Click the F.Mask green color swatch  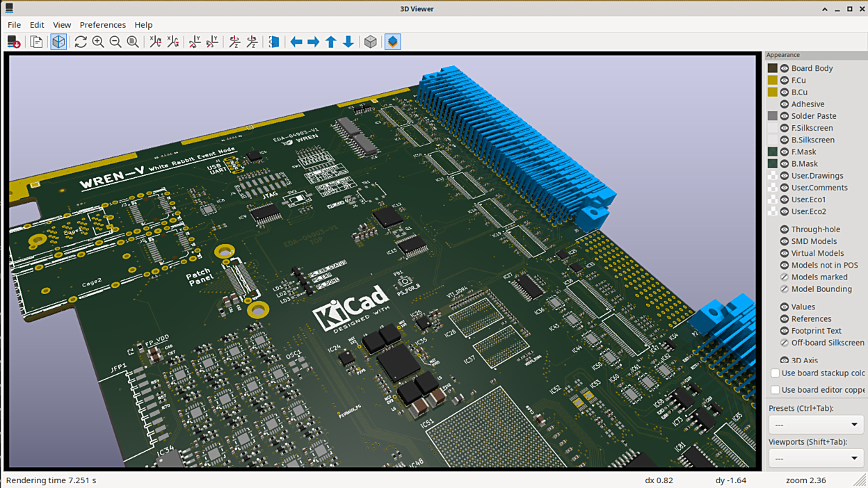773,152
